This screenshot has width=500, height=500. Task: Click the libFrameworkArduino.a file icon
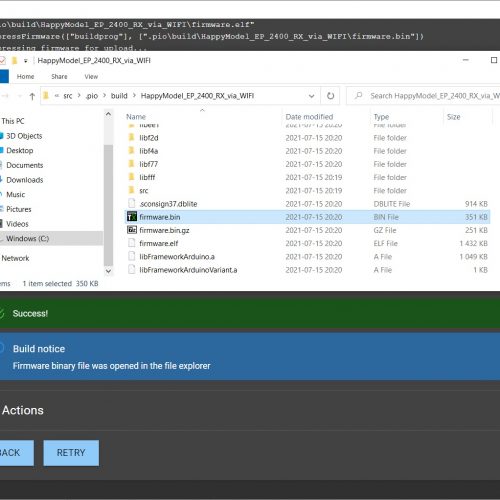pyautogui.click(x=132, y=256)
